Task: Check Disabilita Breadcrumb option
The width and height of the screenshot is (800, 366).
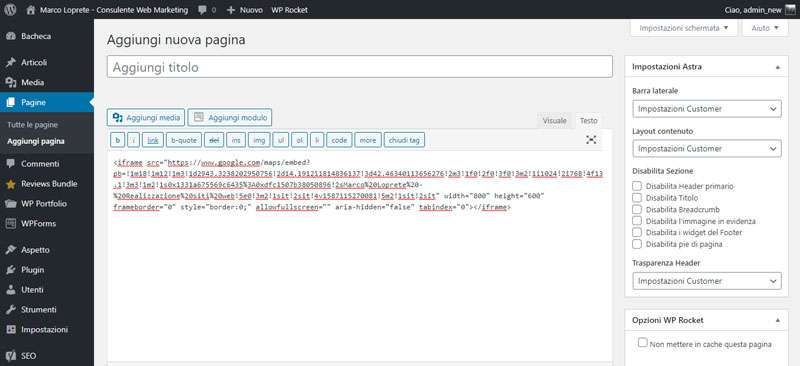Action: coord(637,209)
